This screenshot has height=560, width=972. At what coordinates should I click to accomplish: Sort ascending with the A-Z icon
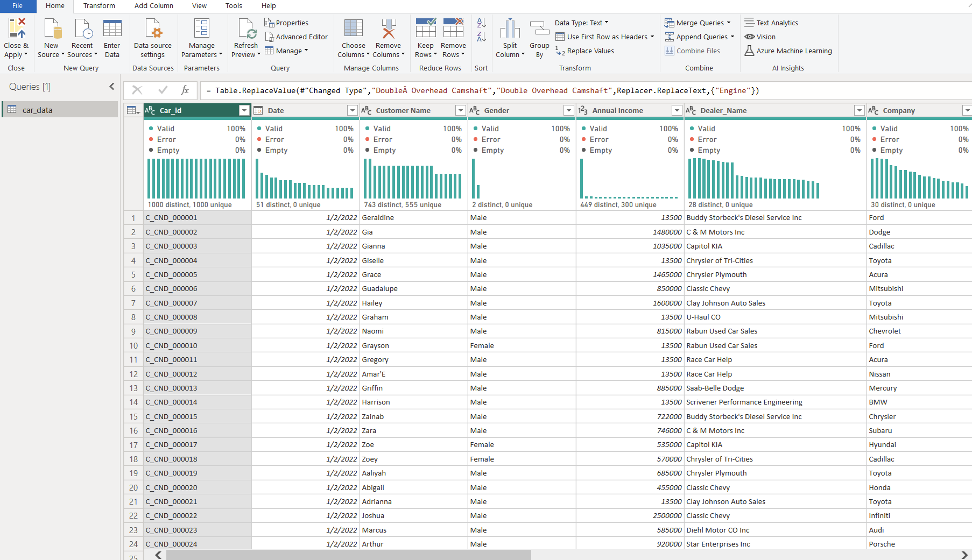pyautogui.click(x=481, y=23)
